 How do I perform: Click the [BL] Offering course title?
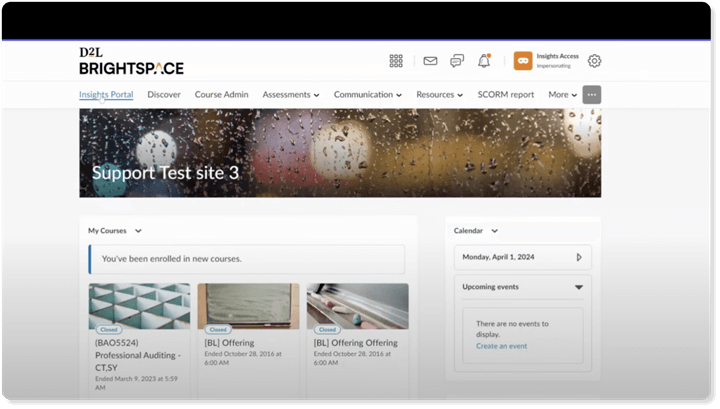pyautogui.click(x=229, y=343)
